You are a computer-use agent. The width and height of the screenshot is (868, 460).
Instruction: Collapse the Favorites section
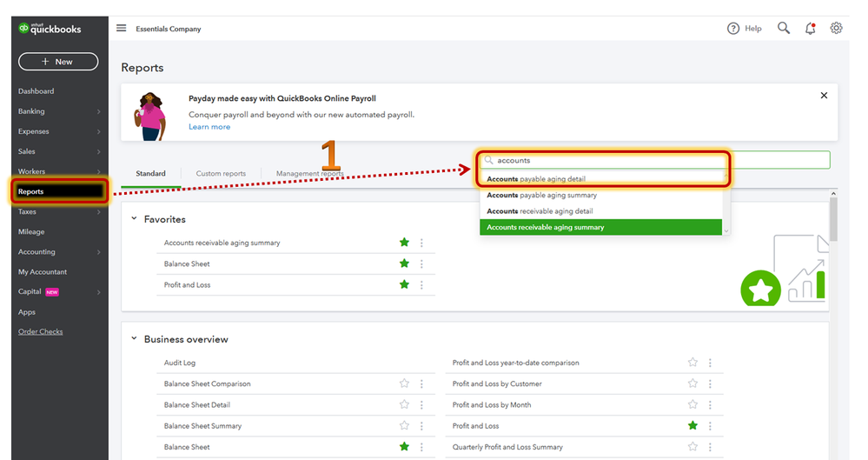pyautogui.click(x=134, y=219)
